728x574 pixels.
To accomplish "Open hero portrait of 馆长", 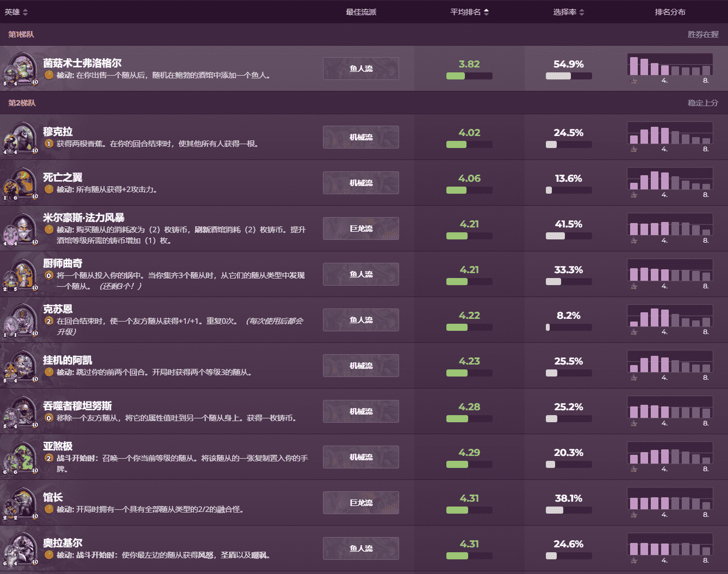I will [21, 503].
